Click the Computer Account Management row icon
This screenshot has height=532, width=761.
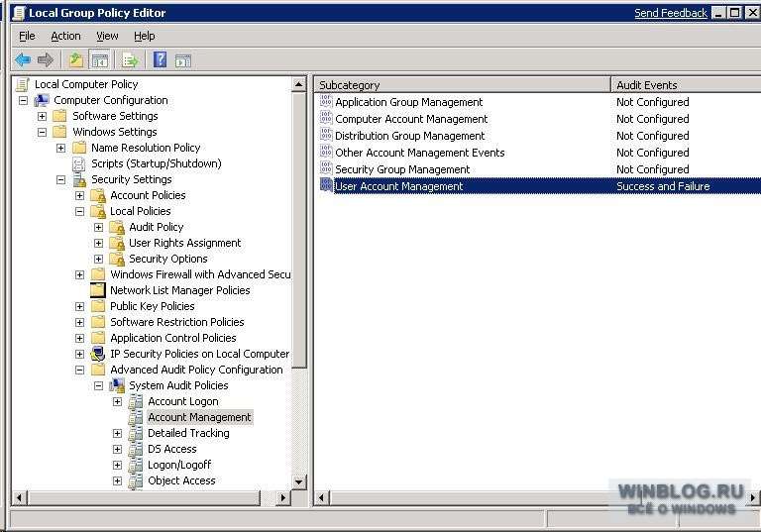click(326, 119)
